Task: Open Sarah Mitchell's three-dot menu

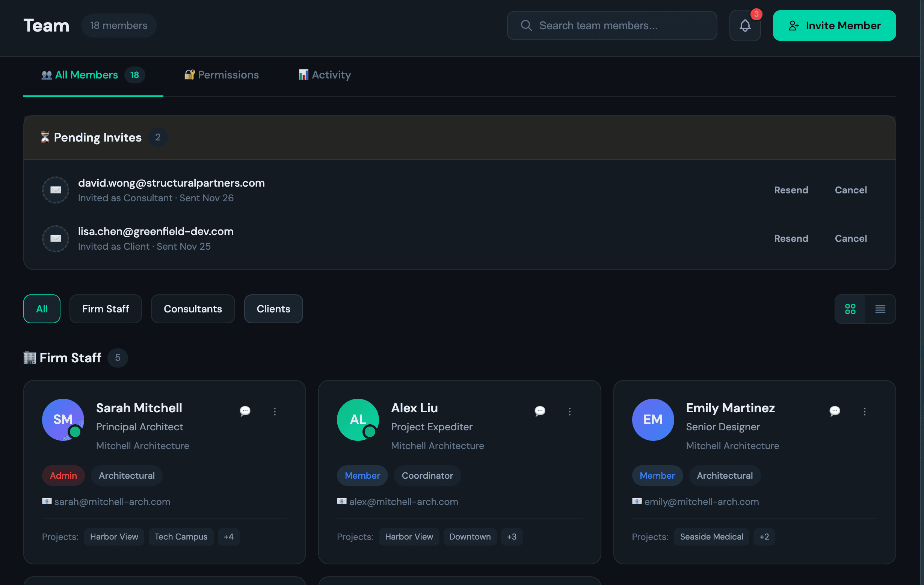Action: click(275, 412)
